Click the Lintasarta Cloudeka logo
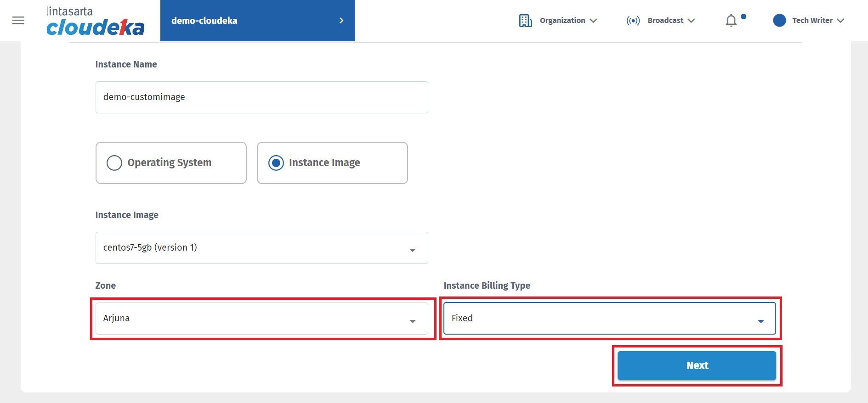This screenshot has height=403, width=868. point(95,21)
